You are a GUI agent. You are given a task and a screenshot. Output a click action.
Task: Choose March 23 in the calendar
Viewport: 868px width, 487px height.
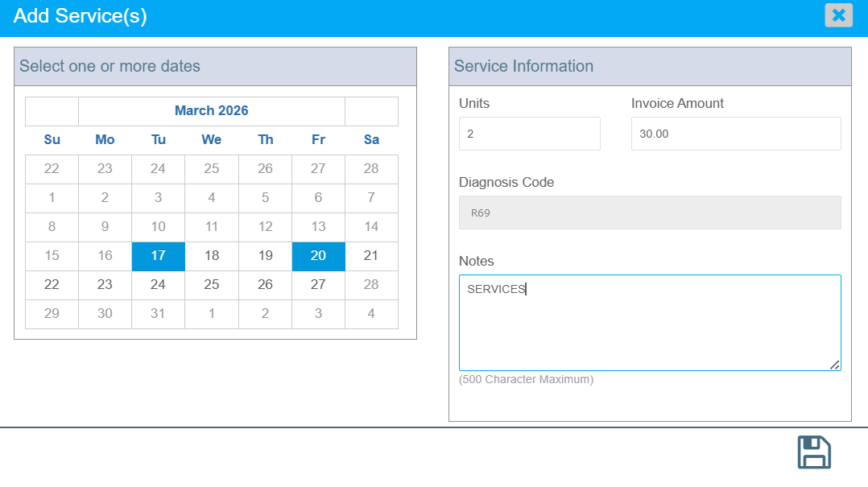coord(105,285)
